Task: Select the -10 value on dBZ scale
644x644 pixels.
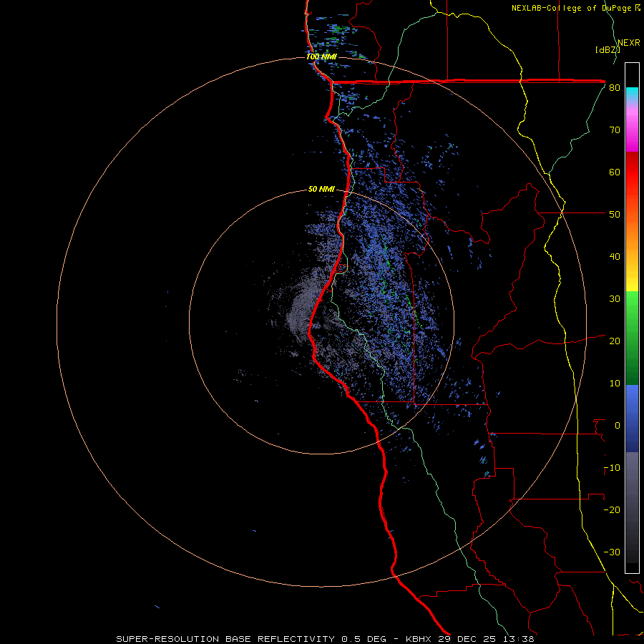Action: 612,468
